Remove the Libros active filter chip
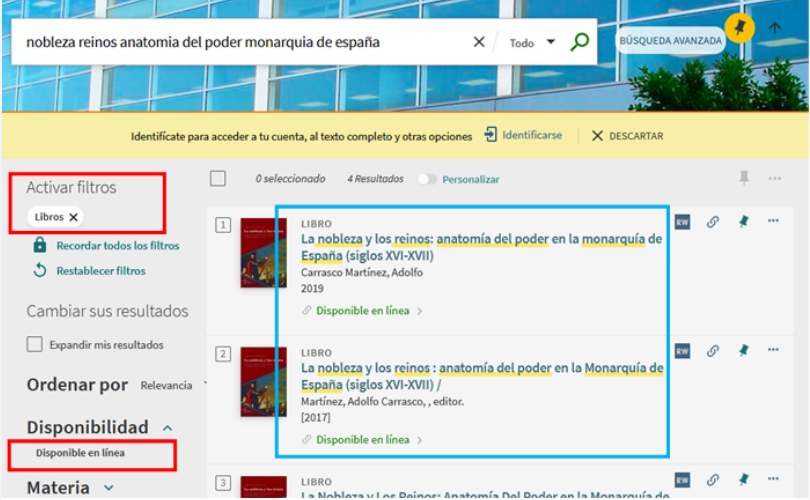This screenshot has width=810, height=500. (x=74, y=217)
